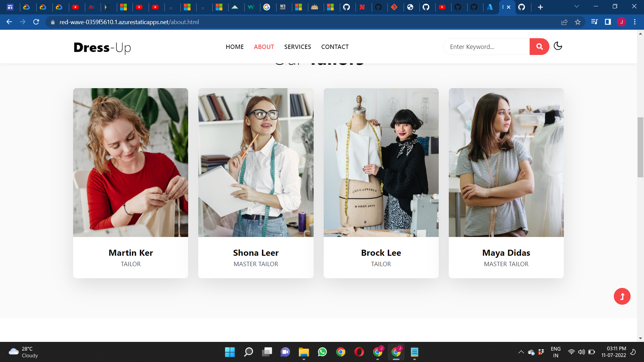Toggle browser side panel icon
This screenshot has height=362, width=644.
click(607, 22)
